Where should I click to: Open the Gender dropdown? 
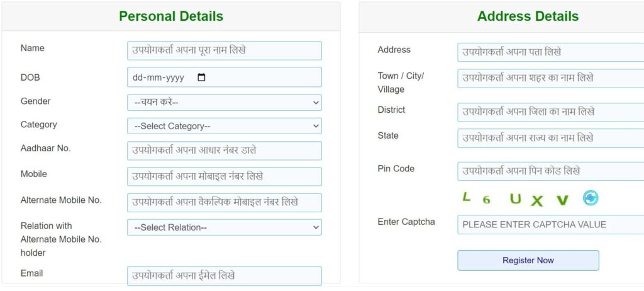[224, 102]
